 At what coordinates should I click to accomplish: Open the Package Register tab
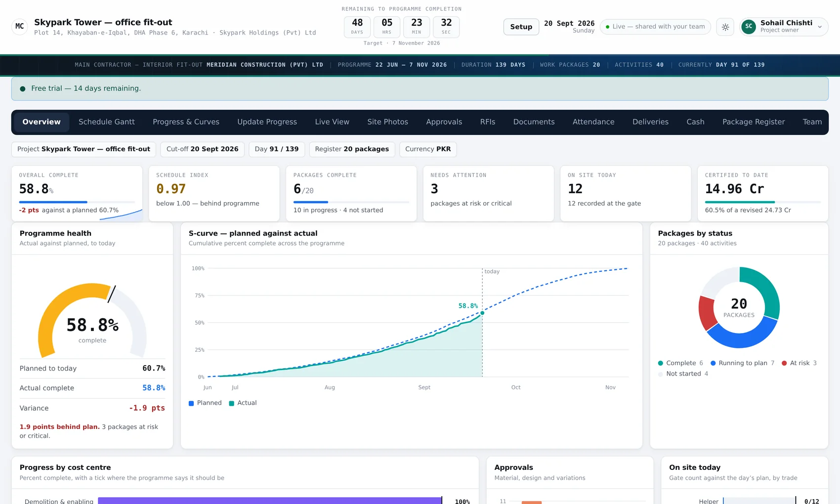point(754,122)
